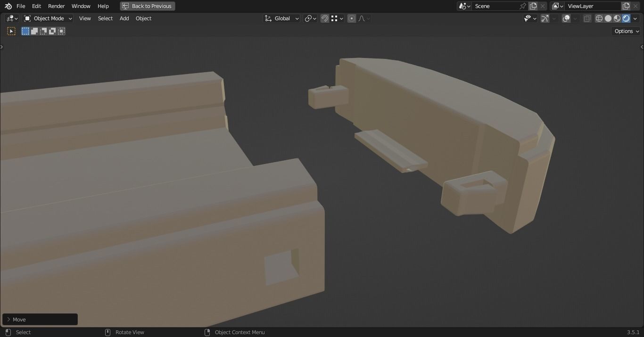Open the viewport Add menu
644x337 pixels.
pos(124,18)
